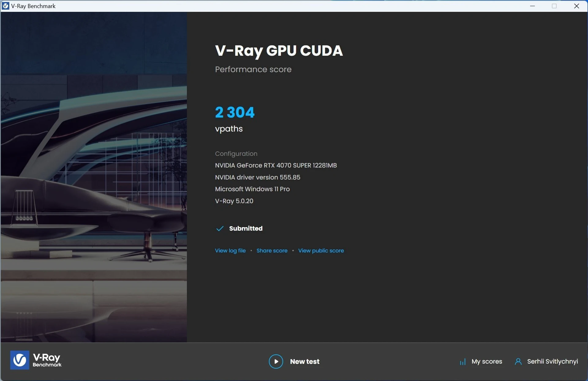
Task: Open My scores page
Action: 487,361
